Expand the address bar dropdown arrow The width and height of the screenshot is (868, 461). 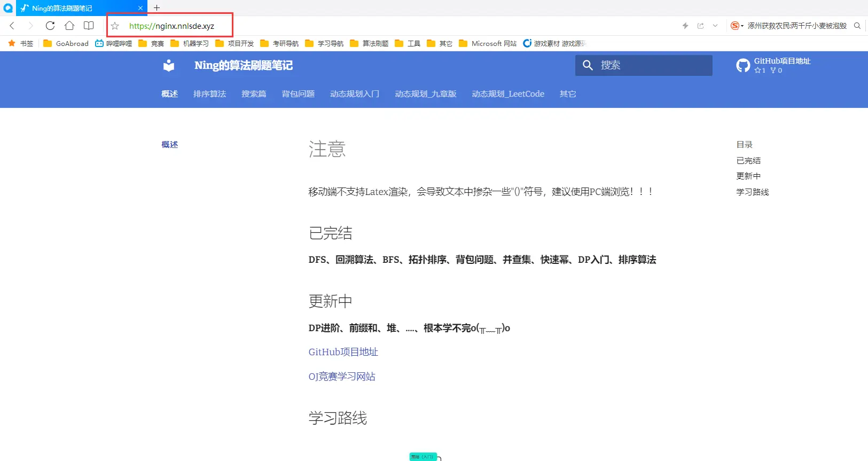tap(715, 26)
